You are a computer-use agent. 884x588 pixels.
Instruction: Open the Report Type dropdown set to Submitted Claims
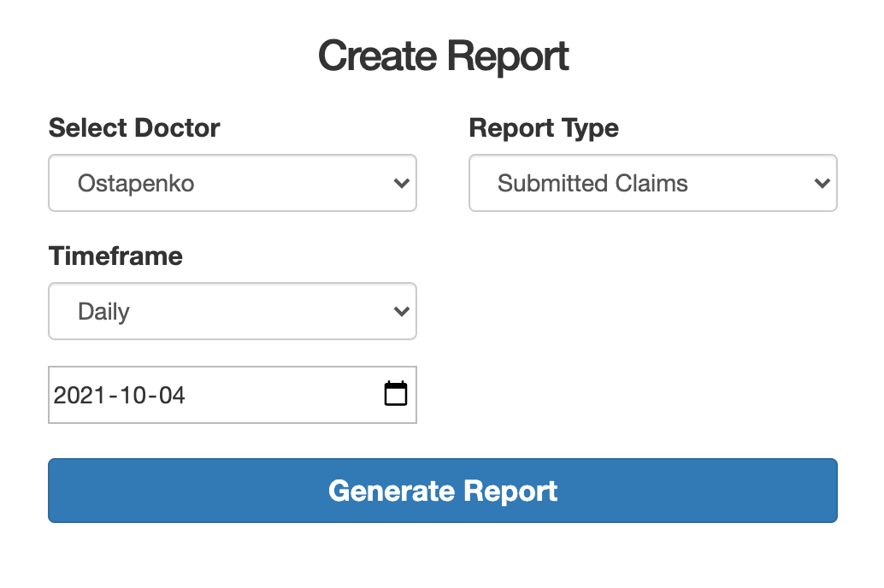coord(653,183)
